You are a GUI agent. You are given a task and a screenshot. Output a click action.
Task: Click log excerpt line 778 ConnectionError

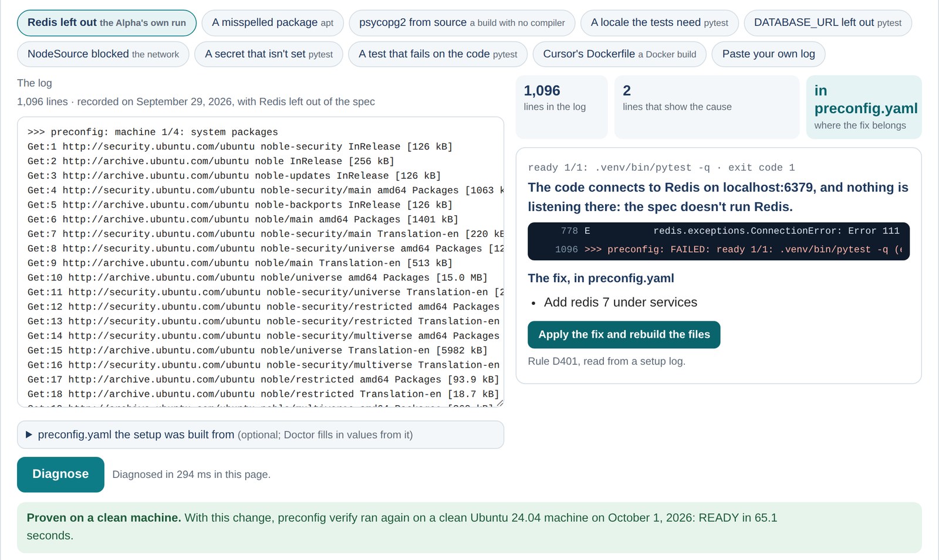(718, 231)
